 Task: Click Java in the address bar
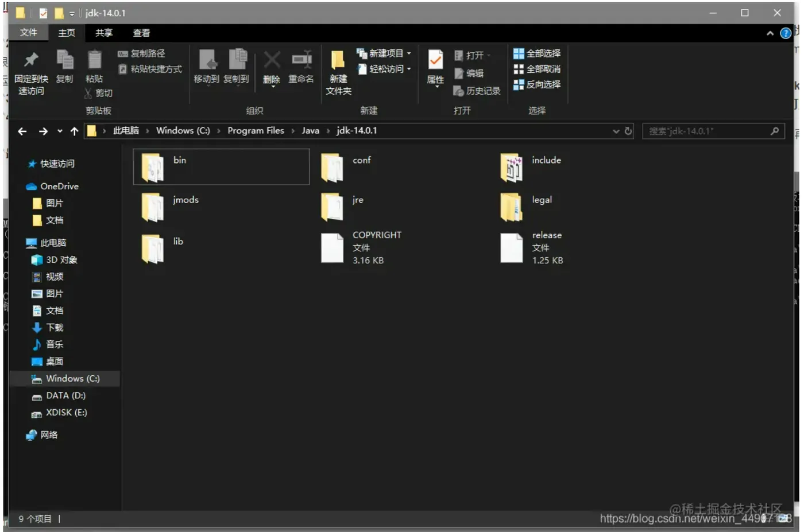311,130
